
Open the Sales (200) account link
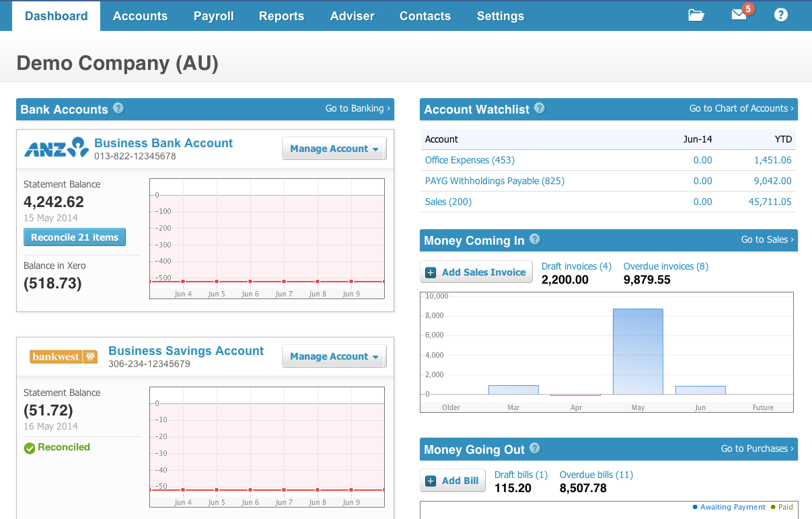tap(448, 202)
